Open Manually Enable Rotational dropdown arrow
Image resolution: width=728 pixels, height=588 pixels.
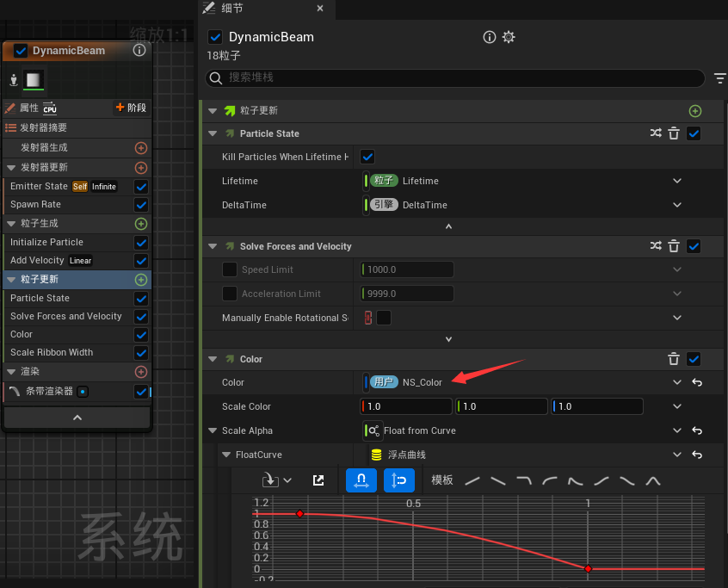click(x=677, y=318)
